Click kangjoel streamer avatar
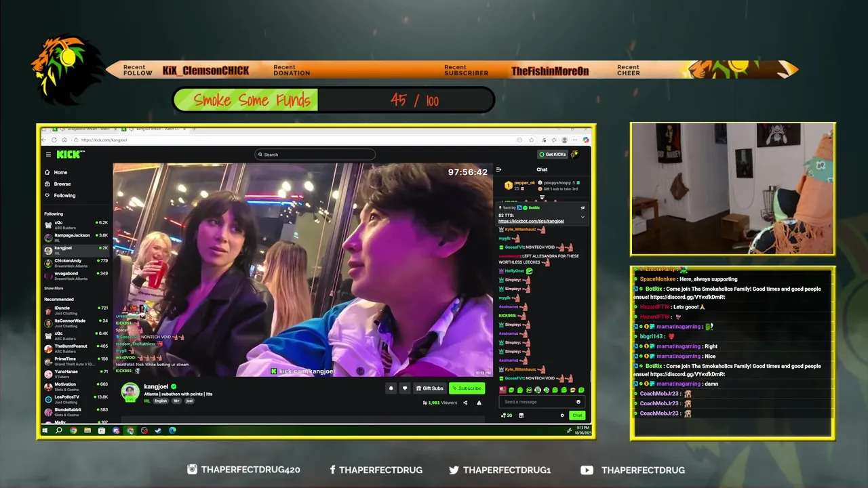 point(130,392)
